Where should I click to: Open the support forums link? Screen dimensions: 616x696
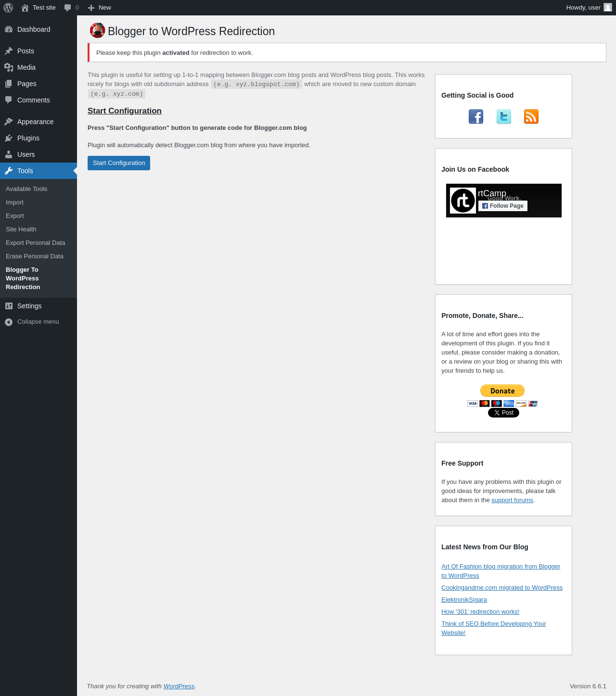click(x=512, y=500)
